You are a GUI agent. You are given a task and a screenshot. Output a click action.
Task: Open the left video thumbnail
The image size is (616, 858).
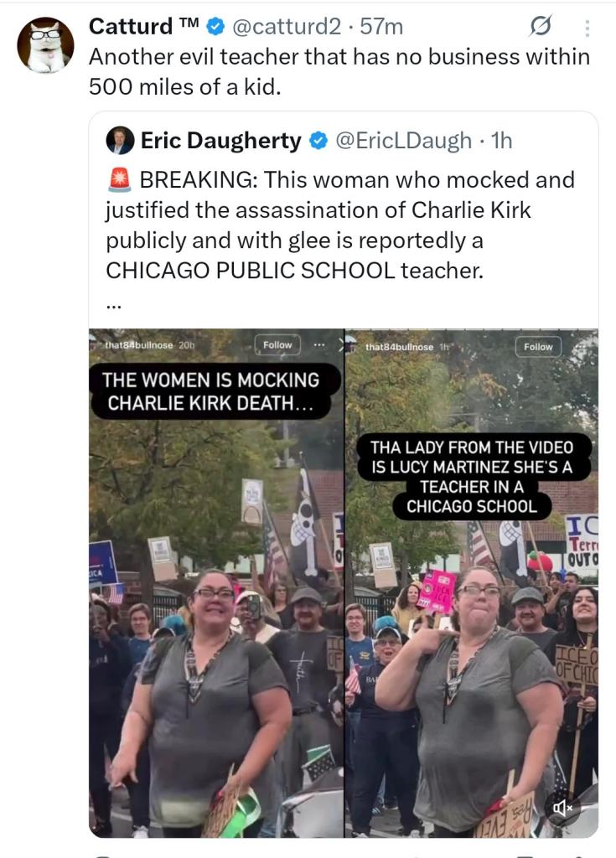pos(216,583)
